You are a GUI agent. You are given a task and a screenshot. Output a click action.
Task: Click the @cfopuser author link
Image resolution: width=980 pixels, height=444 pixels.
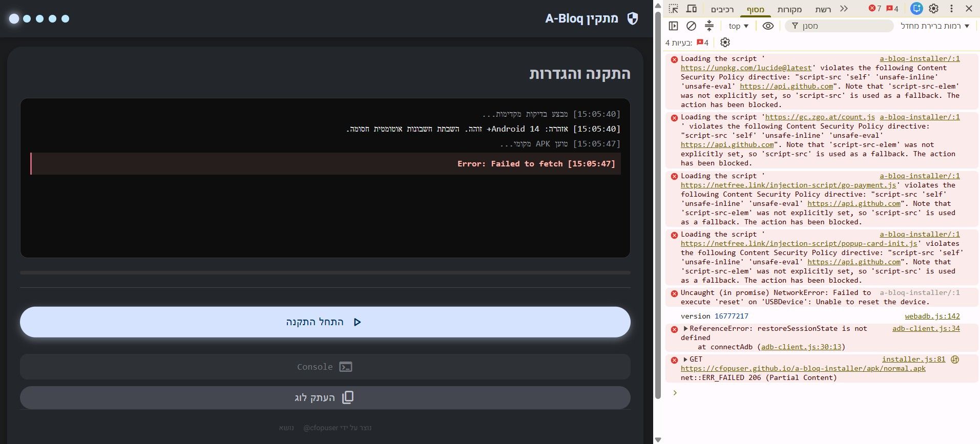click(x=321, y=428)
